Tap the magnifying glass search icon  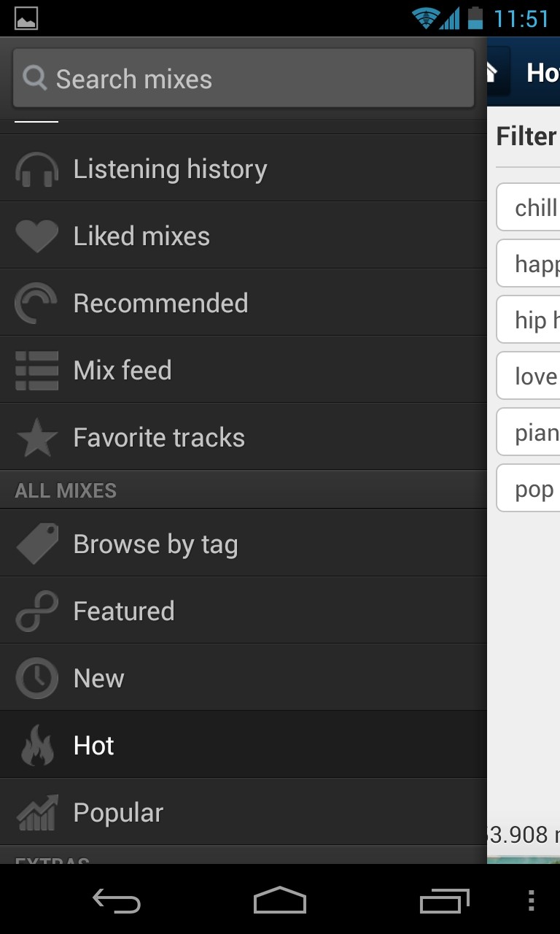(34, 77)
